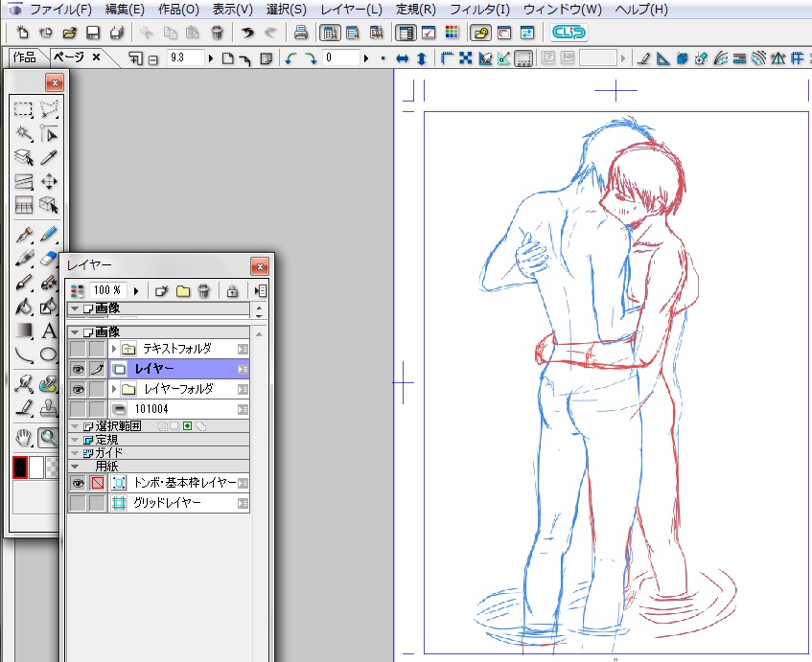Expand the レイヤーフォルダ folder

pos(114,389)
